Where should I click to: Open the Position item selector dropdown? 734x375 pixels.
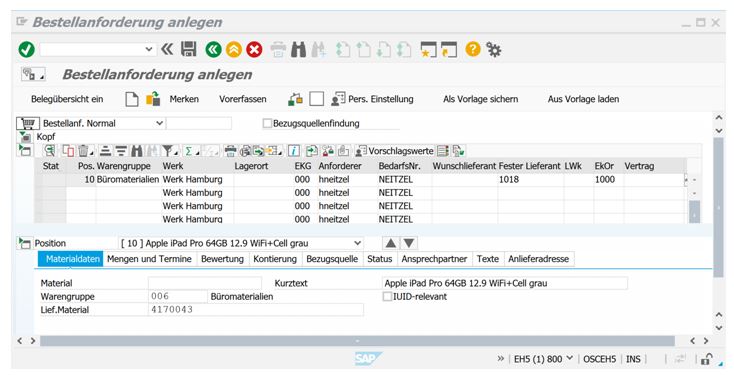(x=357, y=243)
